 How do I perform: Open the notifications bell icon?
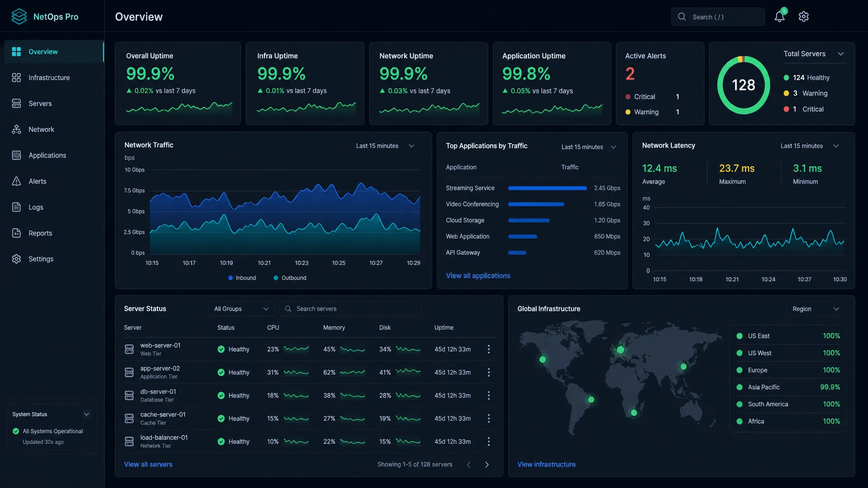click(779, 17)
